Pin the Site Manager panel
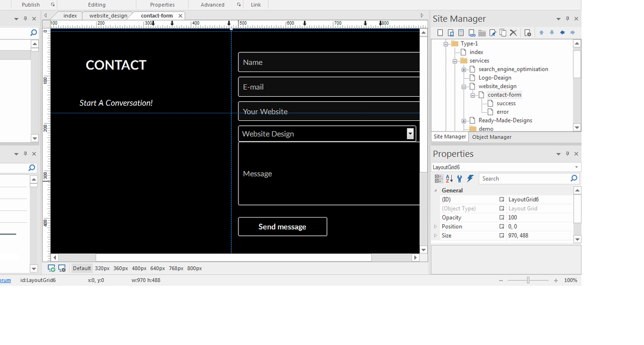The image size is (644, 345). click(x=568, y=19)
